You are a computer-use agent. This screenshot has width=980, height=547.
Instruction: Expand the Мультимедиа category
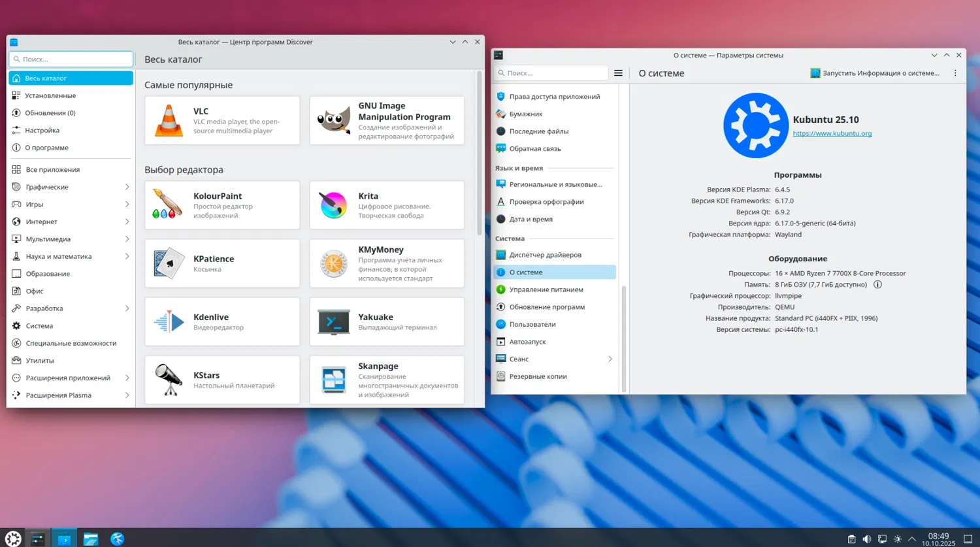127,239
